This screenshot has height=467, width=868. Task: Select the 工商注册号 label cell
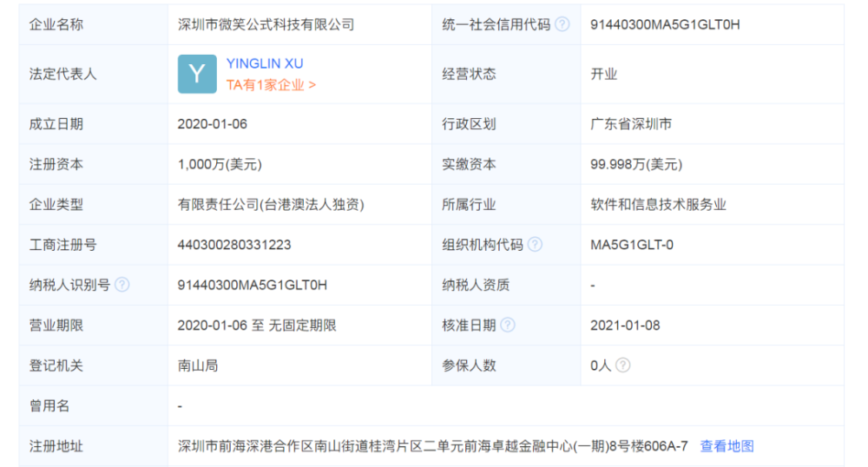94,245
